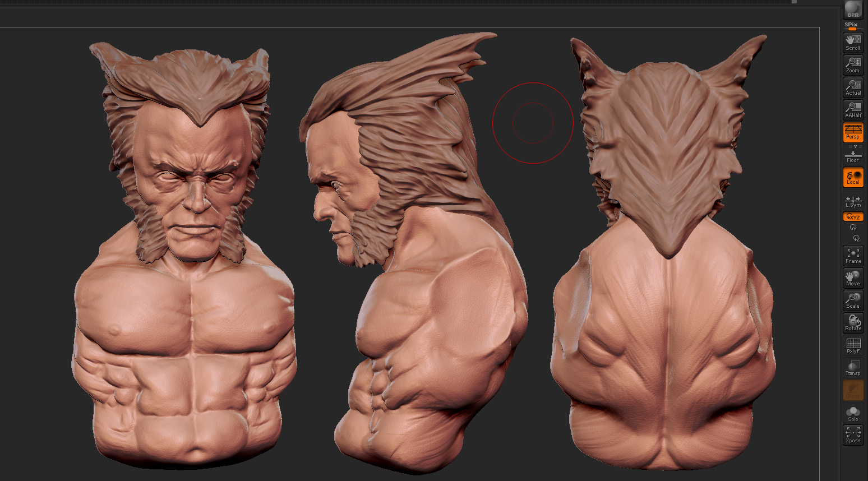Select the Move edit tool
Viewport: 868px width, 481px height.
853,278
